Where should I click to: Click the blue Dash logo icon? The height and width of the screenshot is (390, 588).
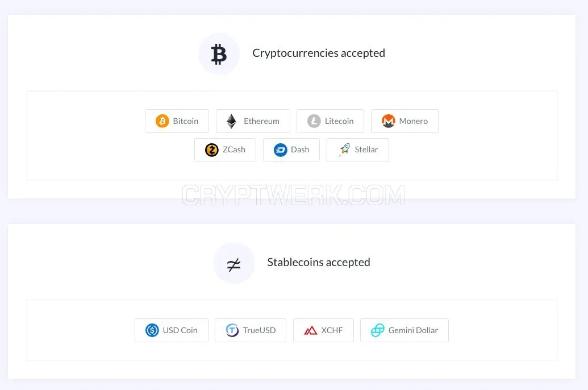pos(281,150)
